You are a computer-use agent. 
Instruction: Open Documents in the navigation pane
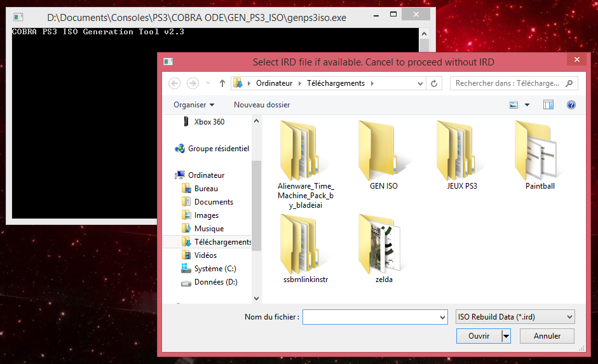214,202
